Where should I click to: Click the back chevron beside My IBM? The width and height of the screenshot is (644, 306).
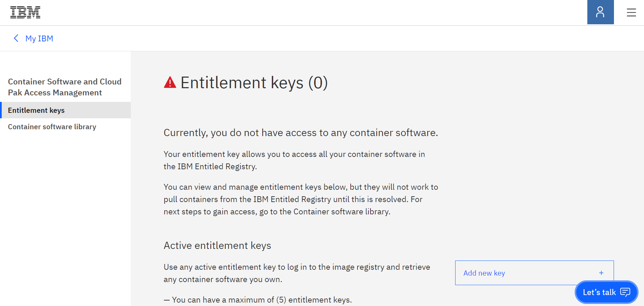[x=16, y=38]
